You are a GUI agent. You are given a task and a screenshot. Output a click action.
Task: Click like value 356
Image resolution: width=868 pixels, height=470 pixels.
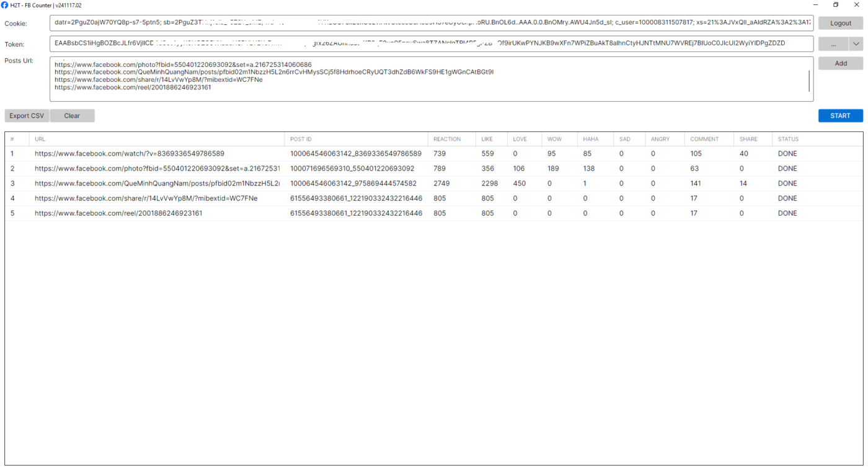coord(487,169)
